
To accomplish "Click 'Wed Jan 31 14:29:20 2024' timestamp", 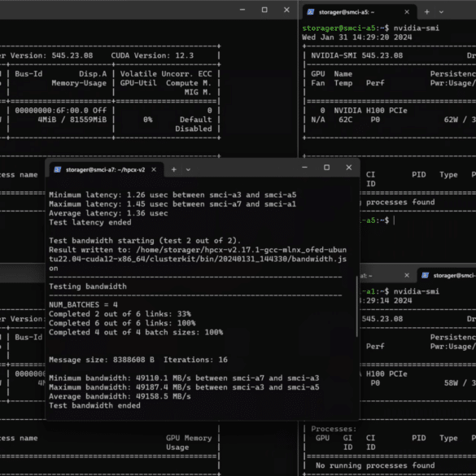I will pos(357,37).
